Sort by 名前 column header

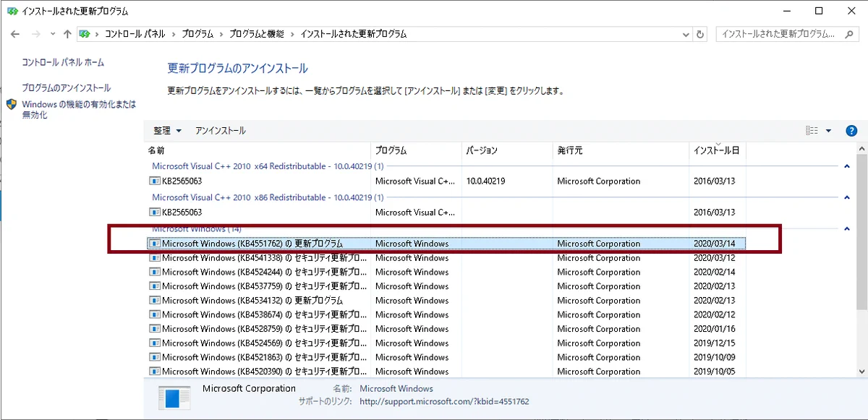pos(258,151)
